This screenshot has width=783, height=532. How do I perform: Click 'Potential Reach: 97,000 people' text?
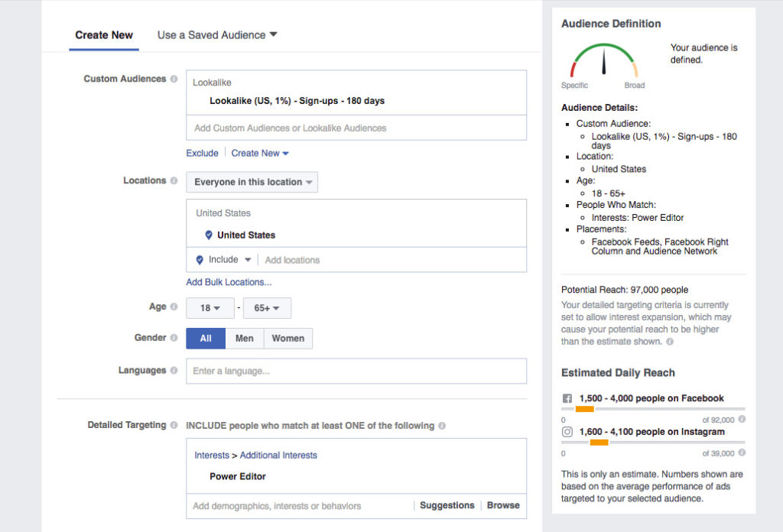pyautogui.click(x=625, y=290)
